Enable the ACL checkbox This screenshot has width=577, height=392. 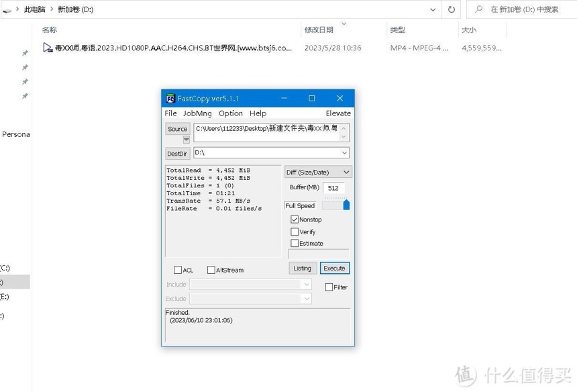[178, 270]
